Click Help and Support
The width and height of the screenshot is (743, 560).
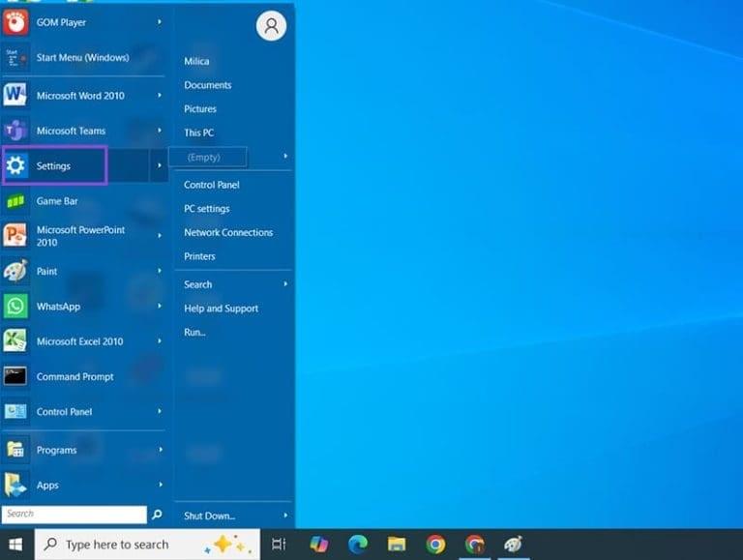(x=221, y=309)
